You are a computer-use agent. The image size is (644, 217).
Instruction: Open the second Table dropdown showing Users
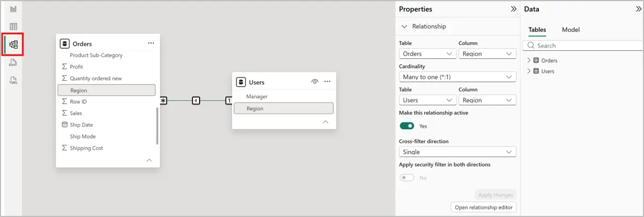428,100
